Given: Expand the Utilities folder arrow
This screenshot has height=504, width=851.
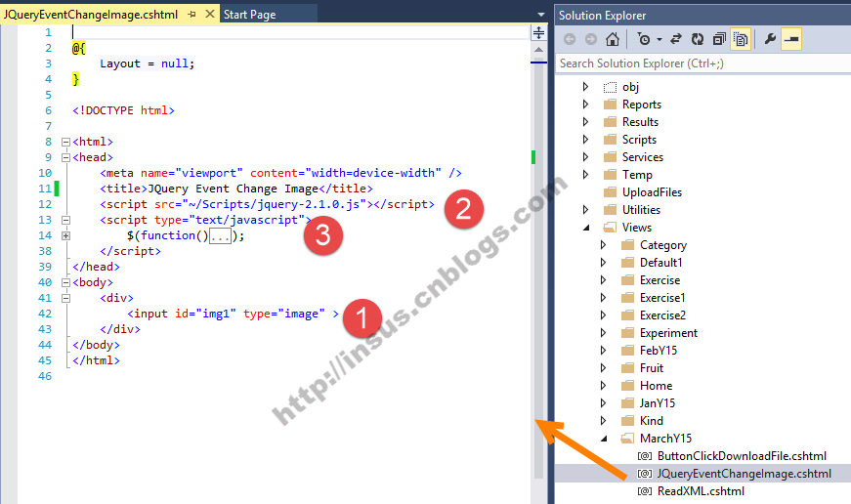Looking at the screenshot, I should tap(585, 209).
